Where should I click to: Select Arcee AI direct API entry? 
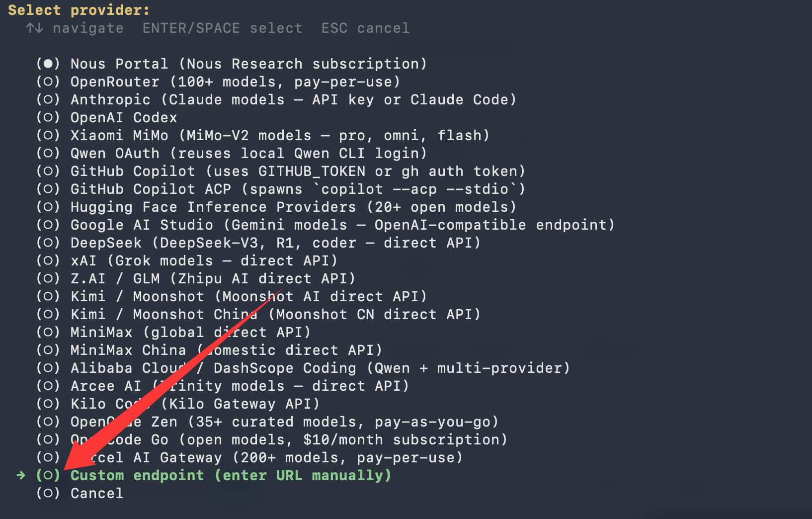pyautogui.click(x=223, y=386)
